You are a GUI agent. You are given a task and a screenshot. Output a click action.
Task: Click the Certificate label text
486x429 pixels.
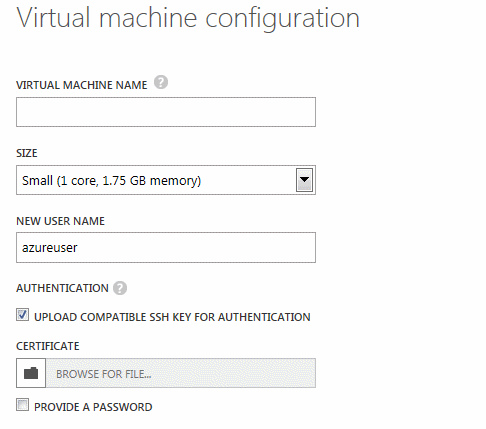[48, 346]
